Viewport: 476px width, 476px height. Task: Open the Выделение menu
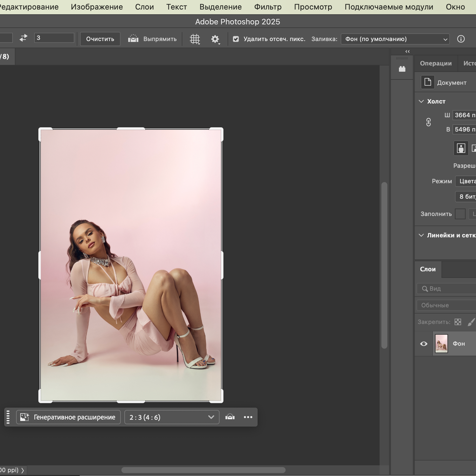tap(220, 7)
